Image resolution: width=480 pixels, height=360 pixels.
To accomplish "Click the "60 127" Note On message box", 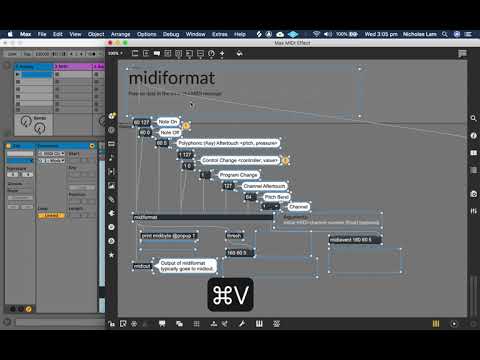I will tap(142, 122).
